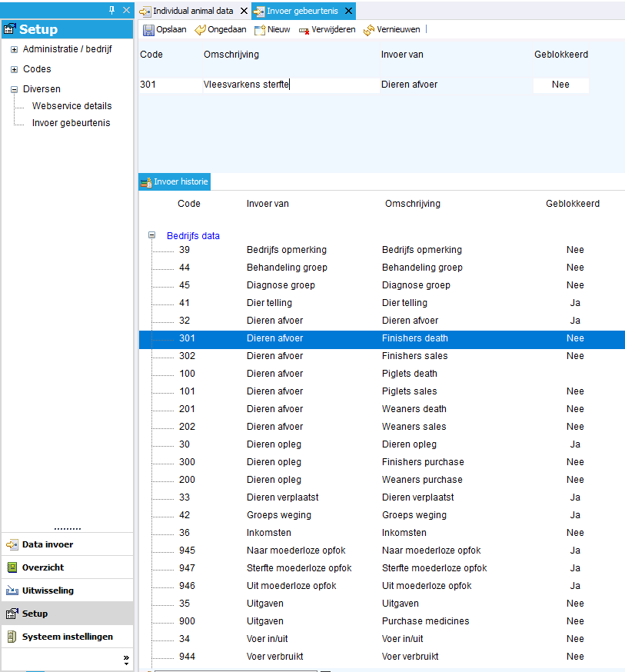The image size is (625, 672).
Task: Select row 100 Piglets death
Action: (381, 374)
